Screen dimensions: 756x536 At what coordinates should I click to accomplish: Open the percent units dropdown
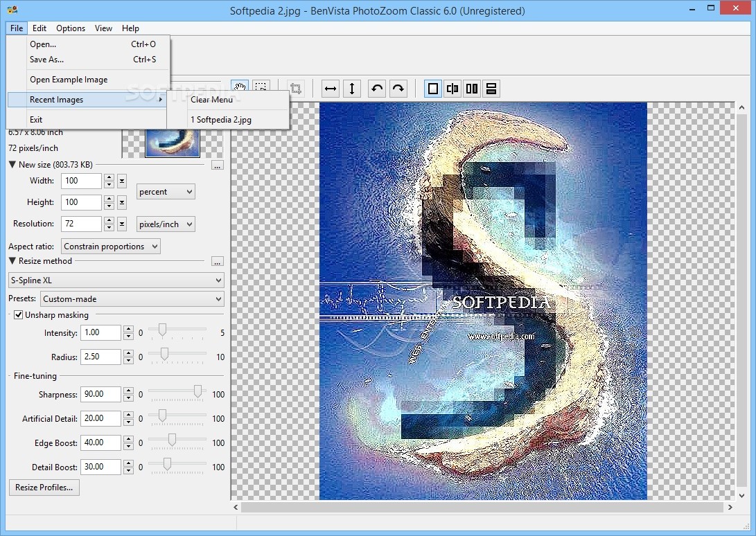coord(166,192)
